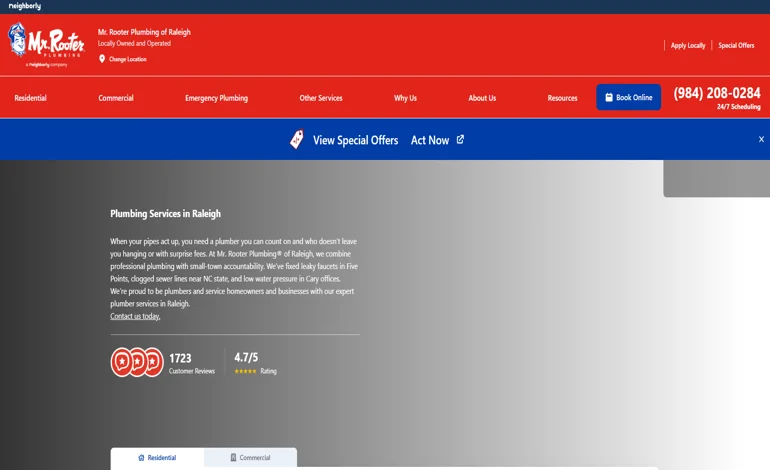Open the Residential navigation menu

coord(30,98)
